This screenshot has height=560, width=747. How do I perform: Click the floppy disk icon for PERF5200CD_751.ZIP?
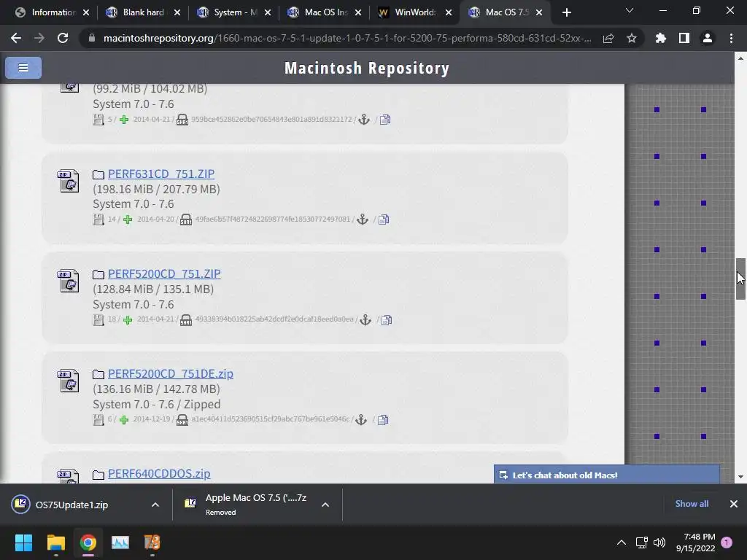point(98,319)
